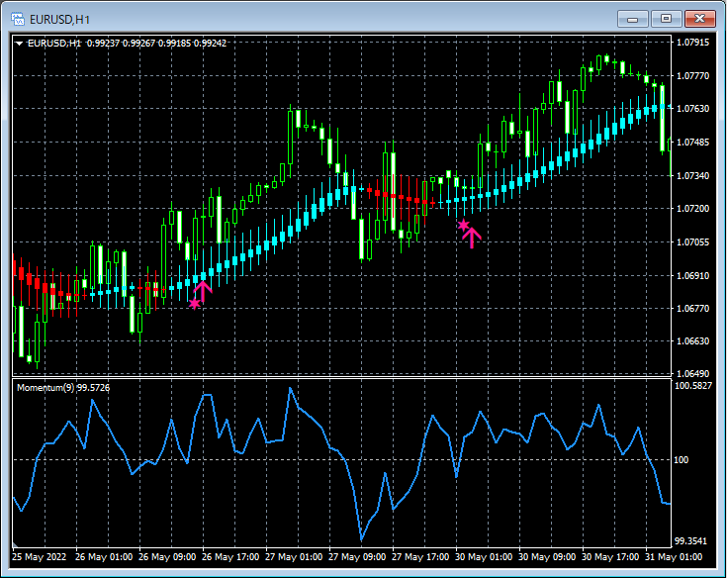Click price label 1.06630 on the scale
This screenshot has height=578, width=728.
[692, 341]
